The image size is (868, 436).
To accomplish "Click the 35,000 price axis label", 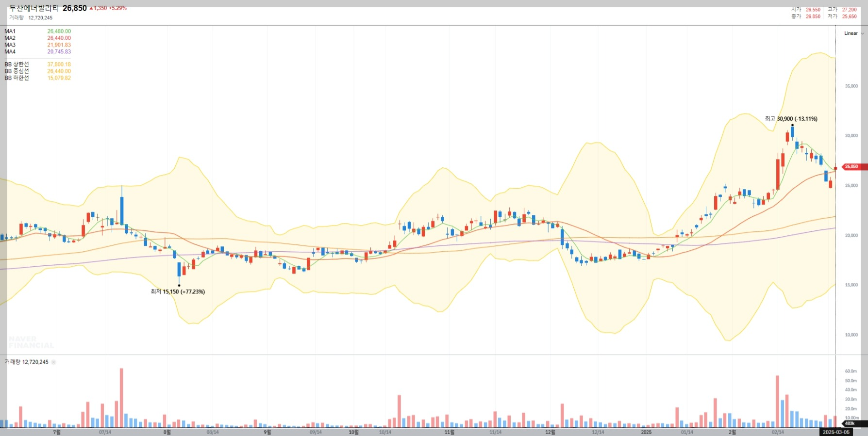I will pos(851,86).
